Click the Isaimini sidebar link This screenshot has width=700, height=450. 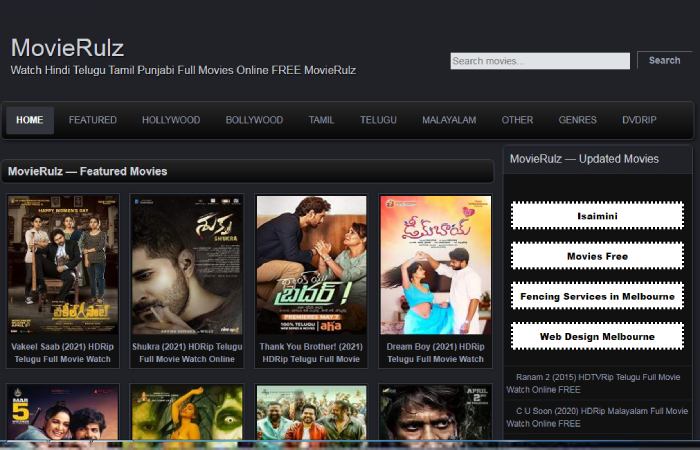[597, 216]
